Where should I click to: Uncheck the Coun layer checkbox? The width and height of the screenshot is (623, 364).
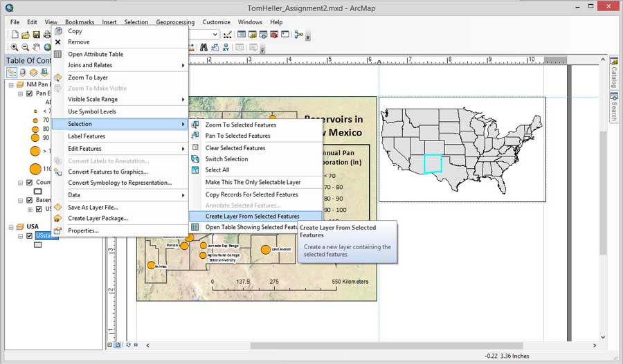[x=29, y=183]
